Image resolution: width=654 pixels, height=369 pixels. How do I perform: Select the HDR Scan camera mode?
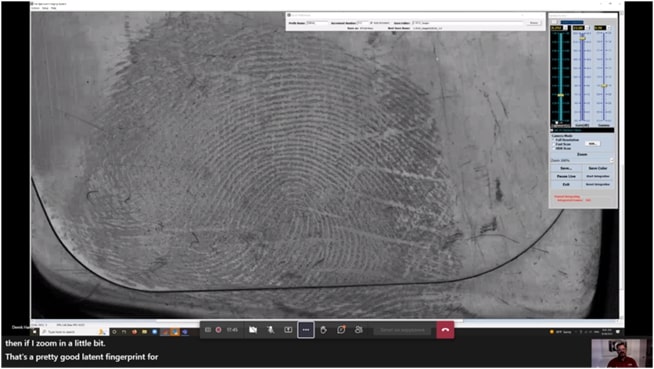[x=562, y=148]
